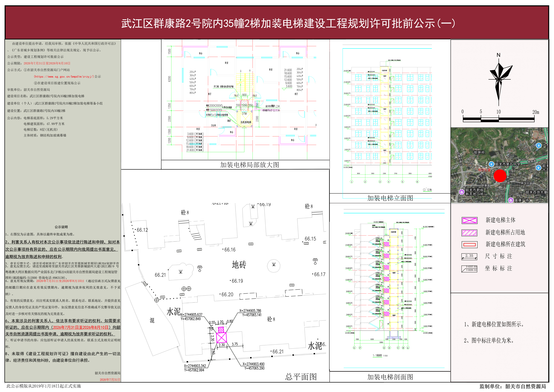Click the line 审批单位：韶关市自然资源局

coord(28,90)
